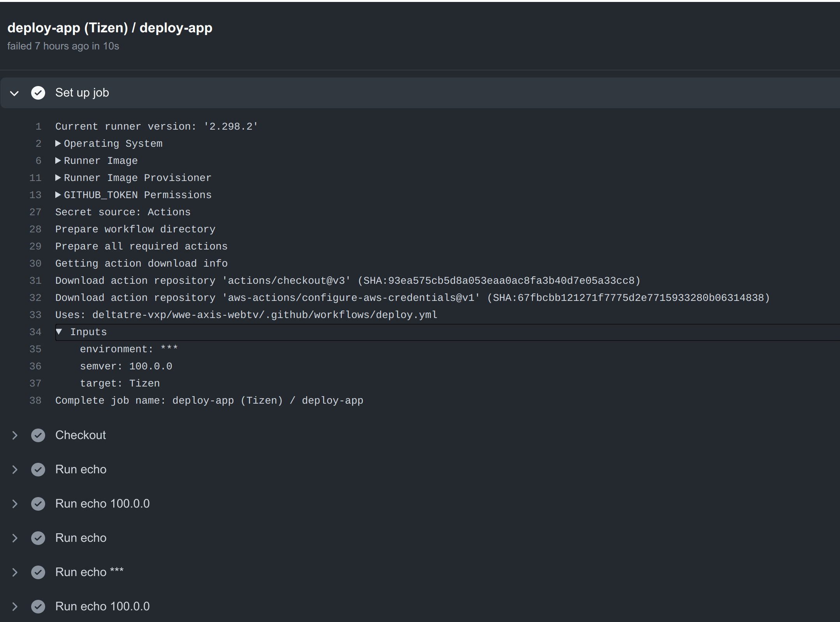The height and width of the screenshot is (622, 840).
Task: Expand the Runner Image log group
Action: coord(58,160)
